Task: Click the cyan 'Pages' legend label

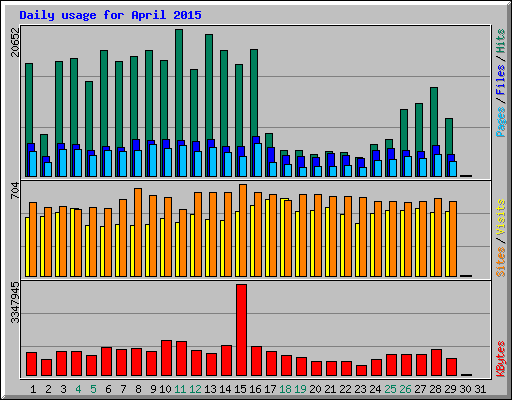Action: click(501, 122)
